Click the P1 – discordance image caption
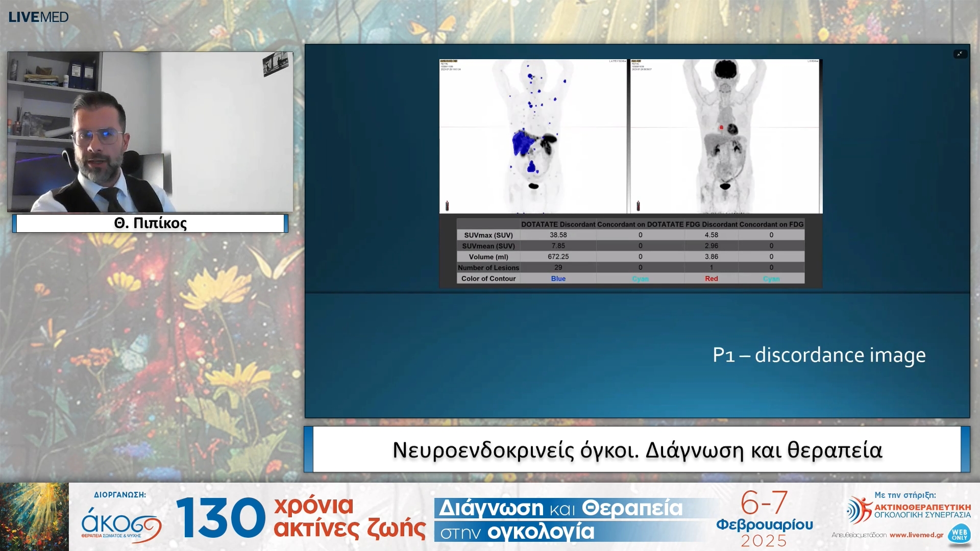980x551 pixels. (x=819, y=355)
